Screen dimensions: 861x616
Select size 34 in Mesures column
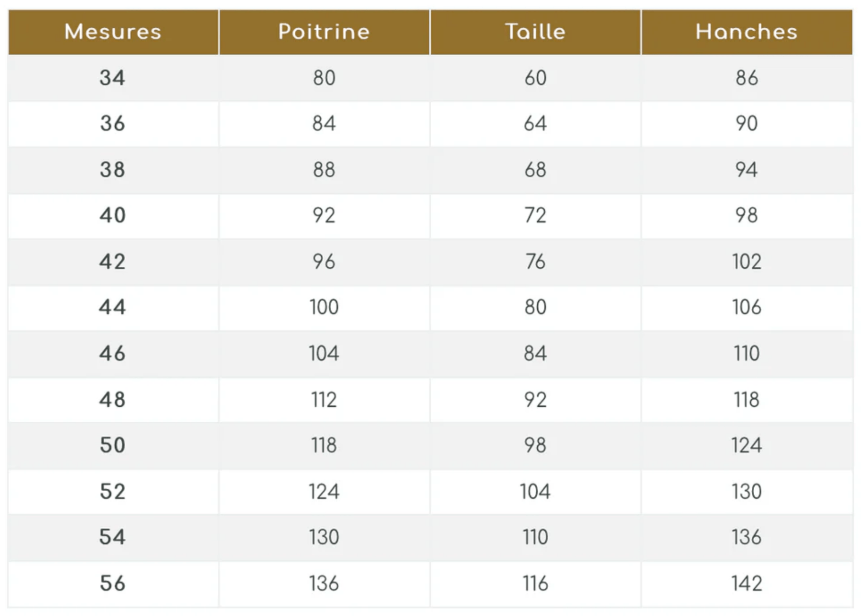point(112,78)
